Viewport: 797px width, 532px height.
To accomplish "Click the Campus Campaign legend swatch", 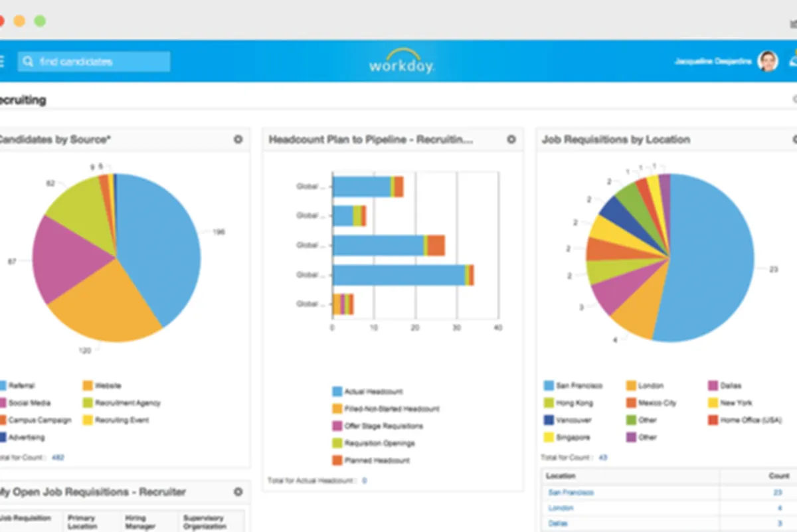I will coord(2,420).
